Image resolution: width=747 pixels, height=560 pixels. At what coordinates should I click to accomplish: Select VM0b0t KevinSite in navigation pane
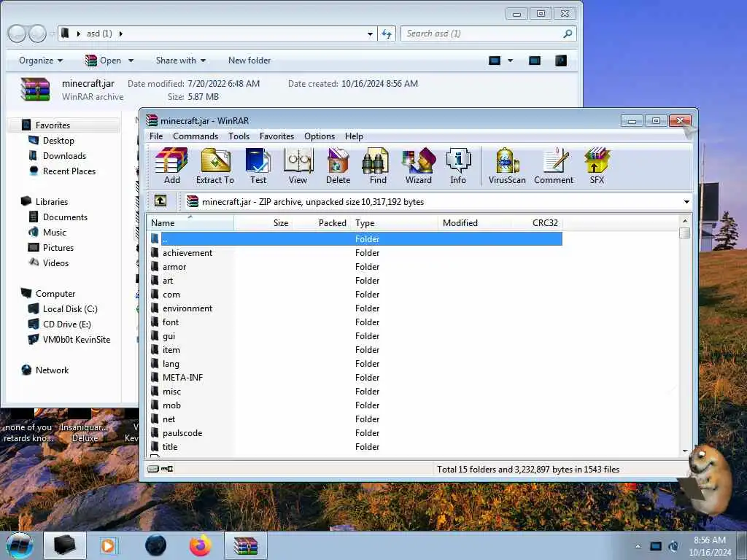click(69, 340)
